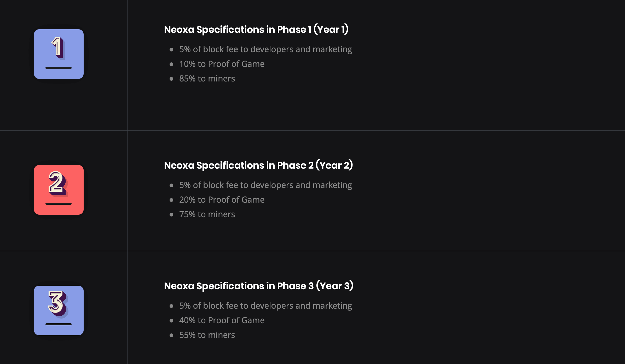625x364 pixels.
Task: Click the bullet dot before '40% to Proof of Game'
Action: pyautogui.click(x=171, y=321)
